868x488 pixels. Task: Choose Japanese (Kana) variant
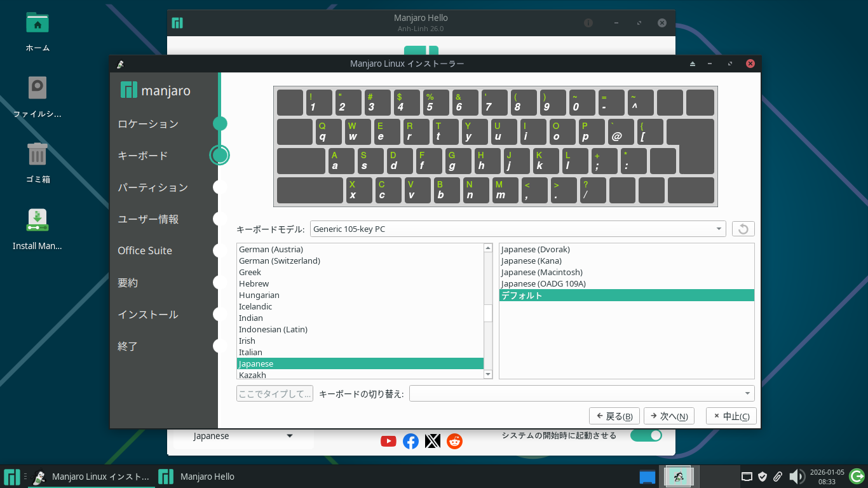[x=627, y=261]
